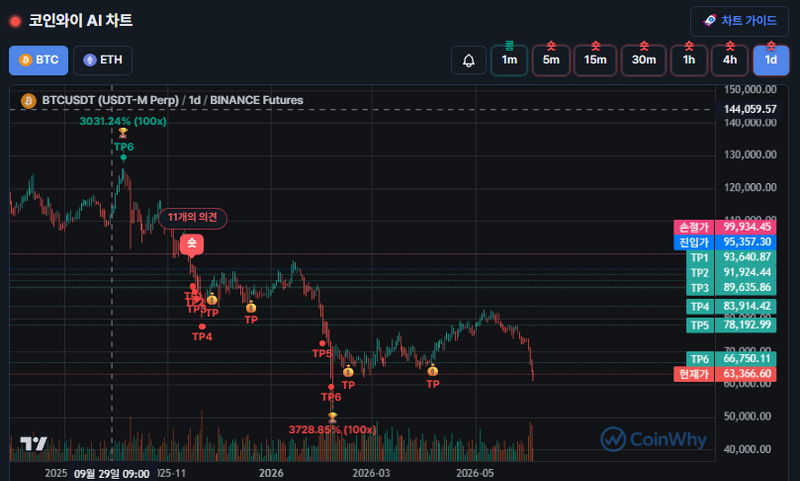Image resolution: width=800 pixels, height=481 pixels.
Task: Click the 손절가 99,934.45 stop-loss label
Action: 725,227
